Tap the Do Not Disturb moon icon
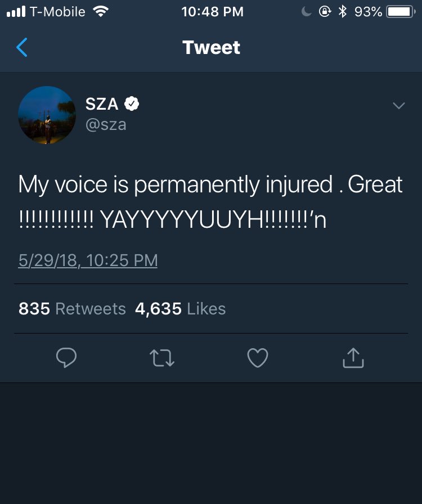This screenshot has height=504, width=422. tap(306, 12)
